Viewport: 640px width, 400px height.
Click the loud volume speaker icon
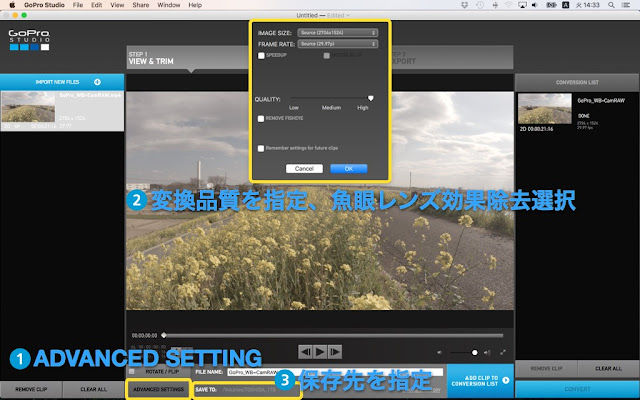point(487,352)
